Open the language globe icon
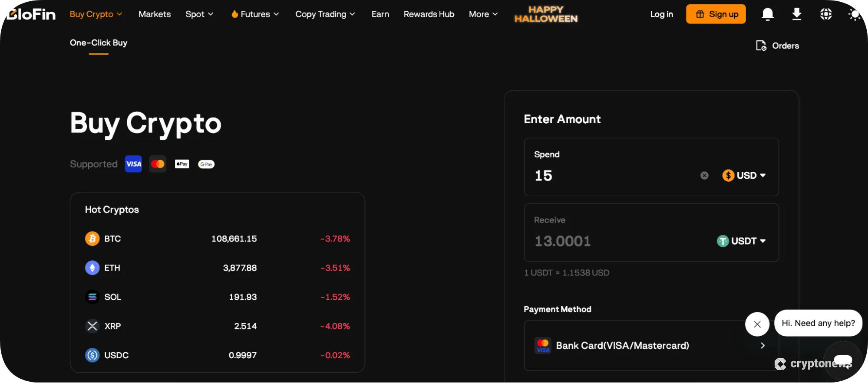Viewport: 868px width, 383px height. 825,14
